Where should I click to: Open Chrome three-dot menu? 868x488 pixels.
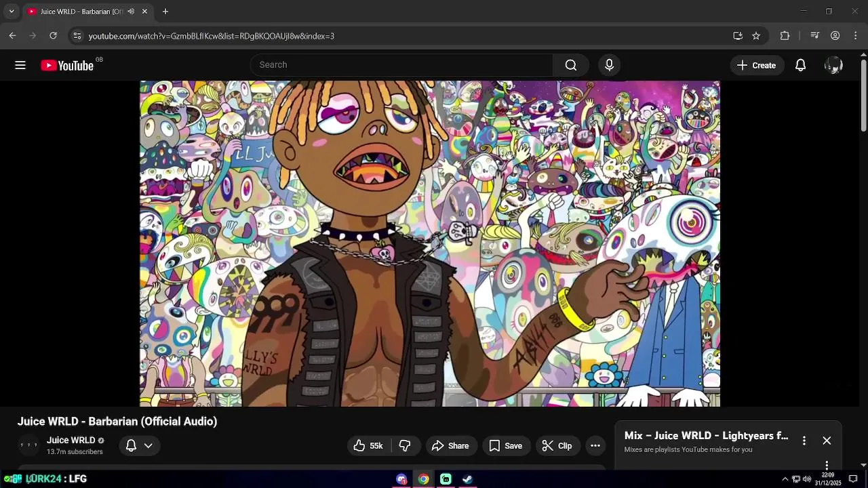click(856, 36)
